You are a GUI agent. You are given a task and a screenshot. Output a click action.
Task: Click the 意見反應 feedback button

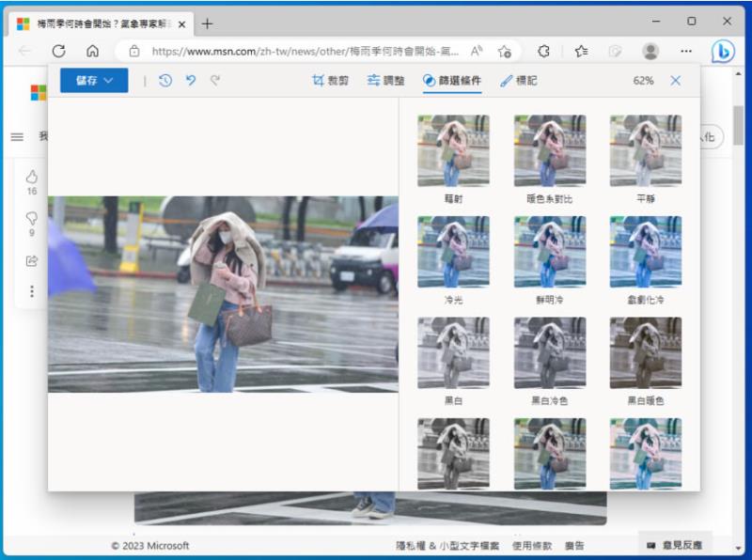(675, 545)
